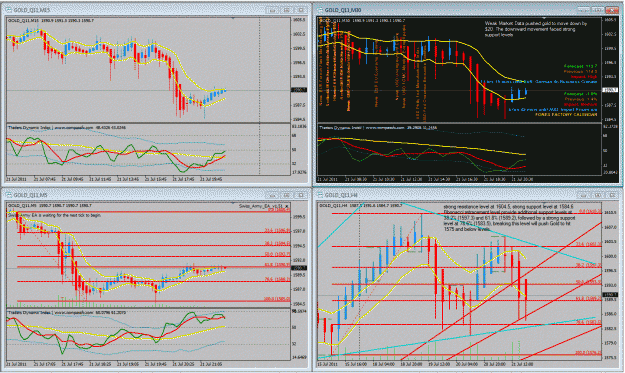Activate the GOLD_Q11,H4 window title
The width and height of the screenshot is (625, 373).
coord(341,195)
